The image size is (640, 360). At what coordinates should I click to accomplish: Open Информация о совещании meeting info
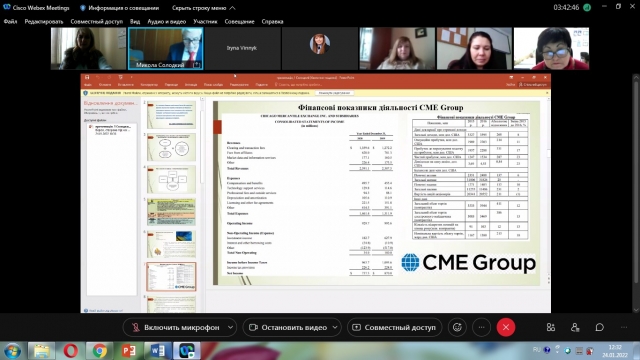point(120,8)
